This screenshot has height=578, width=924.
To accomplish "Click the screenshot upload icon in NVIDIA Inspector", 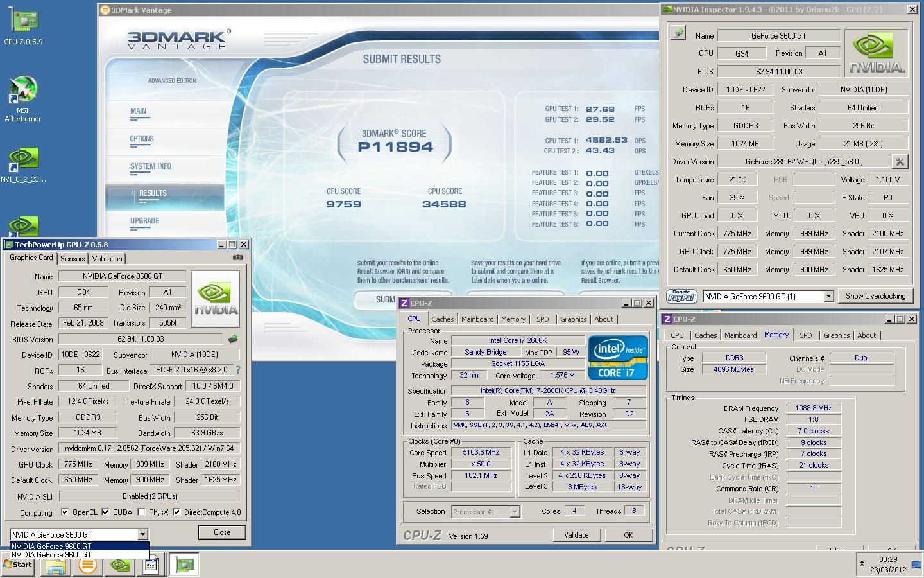I will point(678,33).
